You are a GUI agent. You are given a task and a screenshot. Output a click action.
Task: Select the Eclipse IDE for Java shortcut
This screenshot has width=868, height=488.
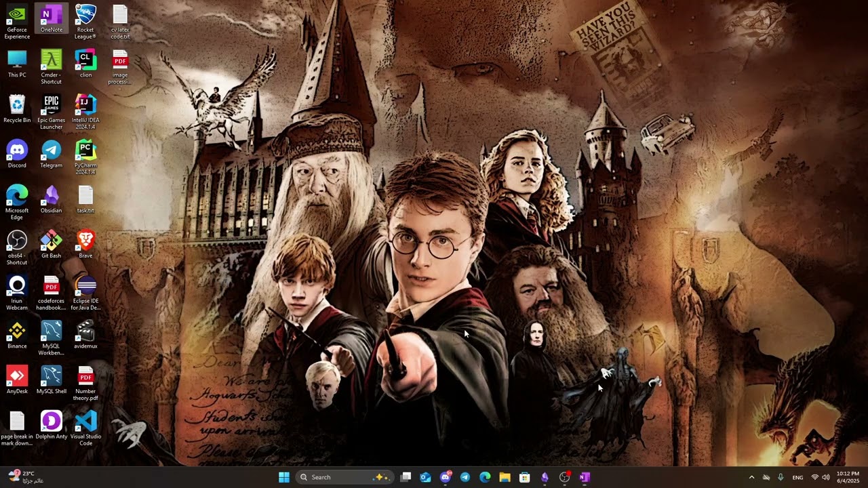[x=85, y=293]
